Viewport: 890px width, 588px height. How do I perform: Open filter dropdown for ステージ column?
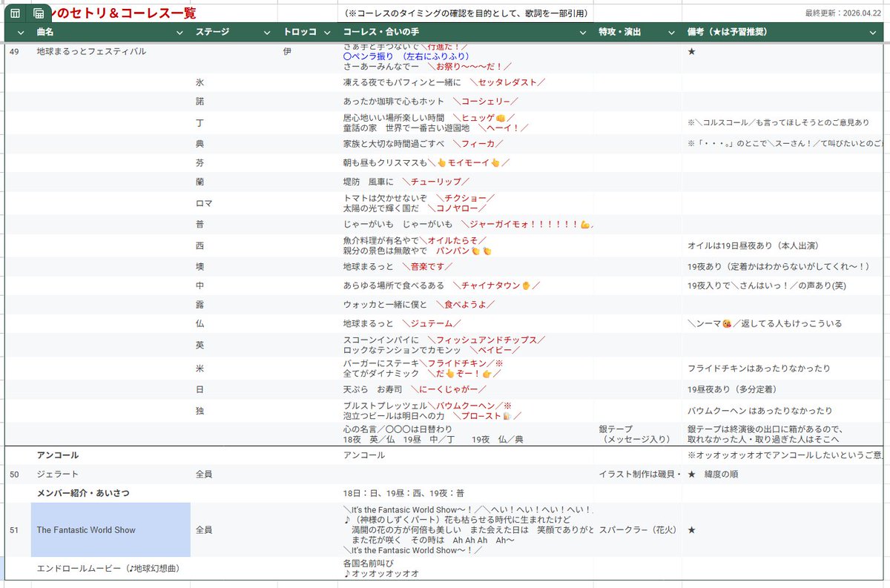tap(266, 33)
